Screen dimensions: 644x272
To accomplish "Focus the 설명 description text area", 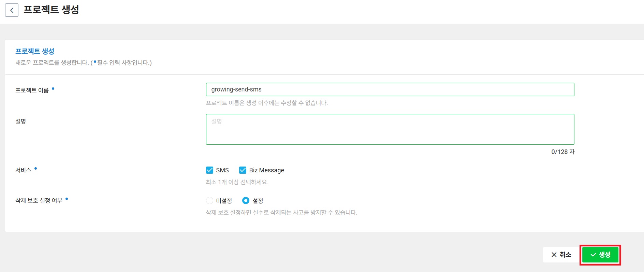I will pos(390,129).
